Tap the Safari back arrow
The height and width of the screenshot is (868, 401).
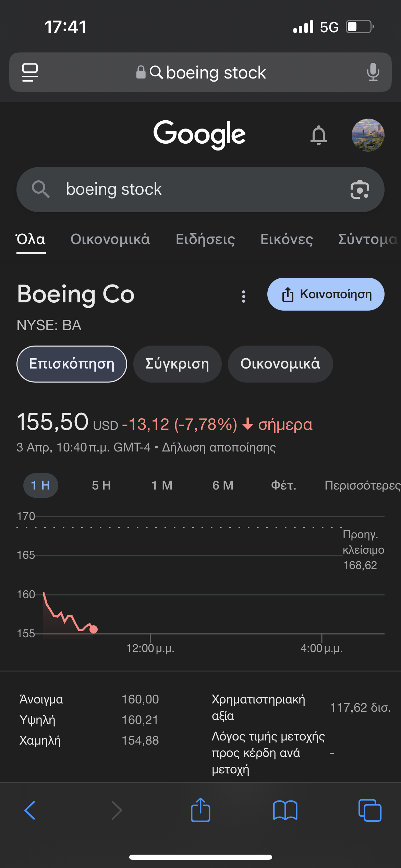click(30, 810)
